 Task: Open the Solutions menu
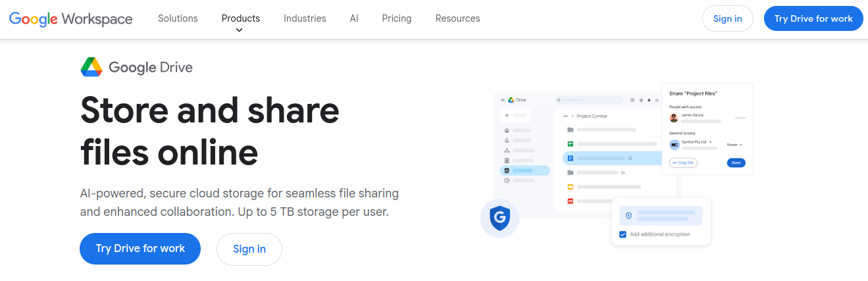pyautogui.click(x=178, y=18)
